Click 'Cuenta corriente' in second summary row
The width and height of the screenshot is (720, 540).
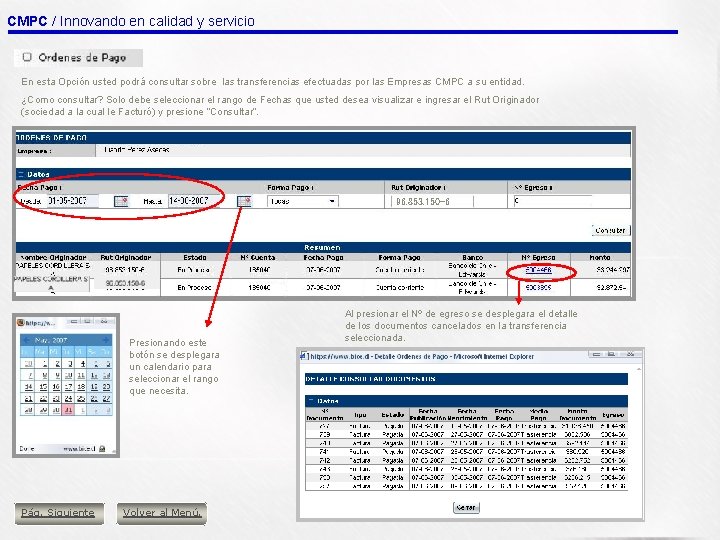[x=400, y=287]
